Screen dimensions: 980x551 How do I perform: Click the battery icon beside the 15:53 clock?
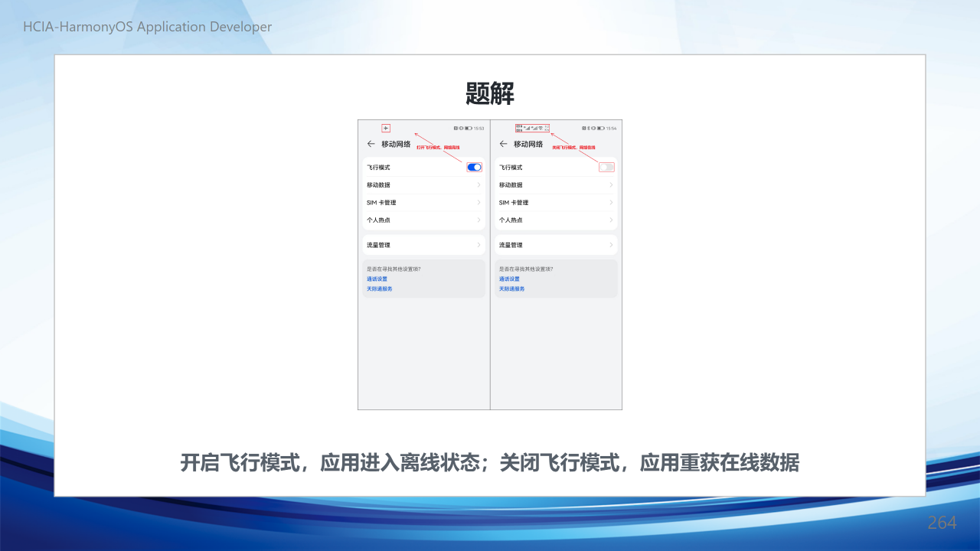469,128
